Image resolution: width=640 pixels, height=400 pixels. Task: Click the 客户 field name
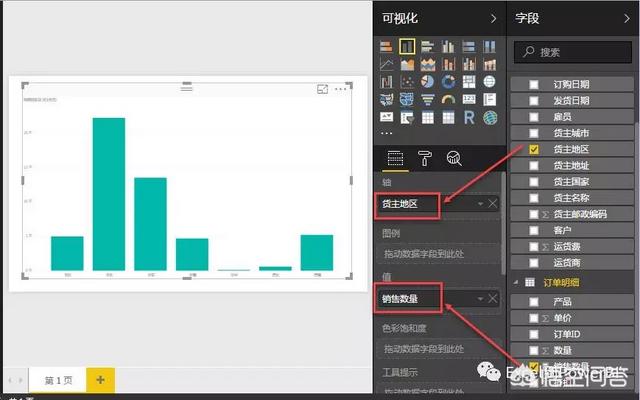tap(562, 230)
